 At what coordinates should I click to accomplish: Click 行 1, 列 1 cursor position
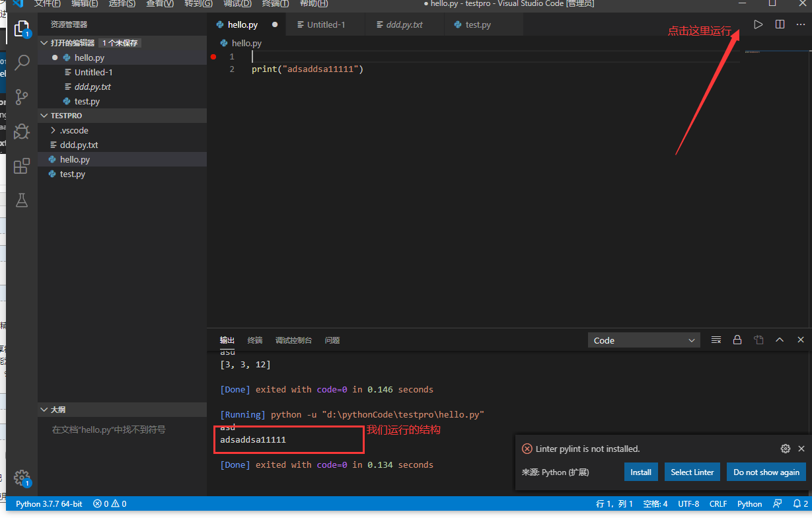coord(614,503)
